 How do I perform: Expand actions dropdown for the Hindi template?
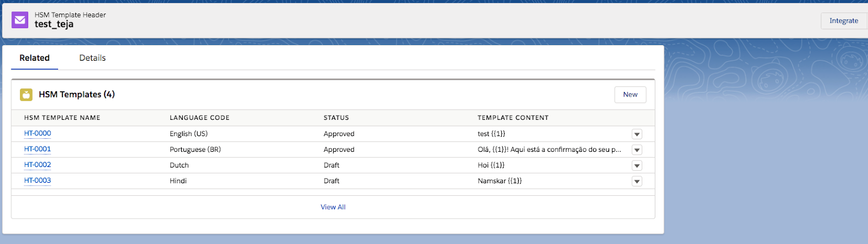click(637, 181)
